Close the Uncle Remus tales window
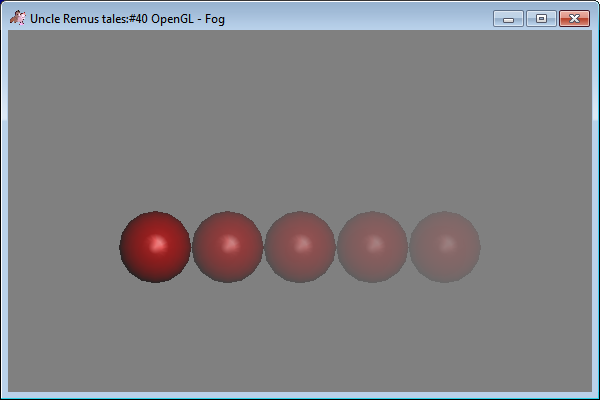Screen dimensions: 600x400 [x=574, y=19]
